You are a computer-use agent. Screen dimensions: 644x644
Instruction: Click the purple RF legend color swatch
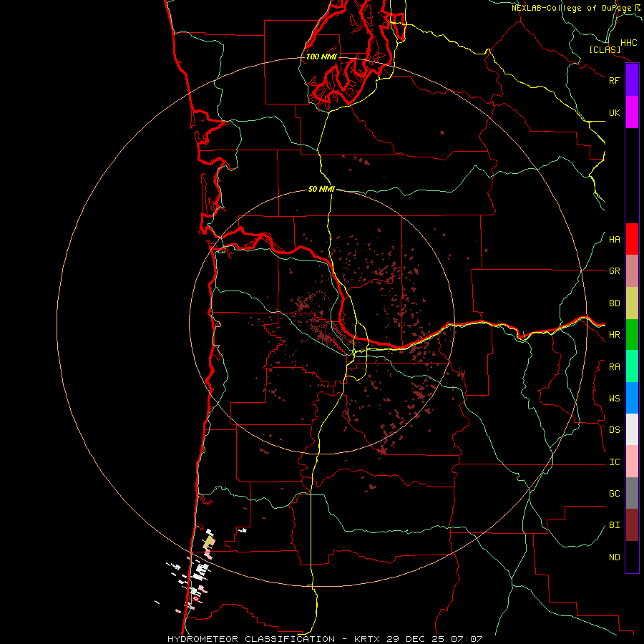point(632,80)
